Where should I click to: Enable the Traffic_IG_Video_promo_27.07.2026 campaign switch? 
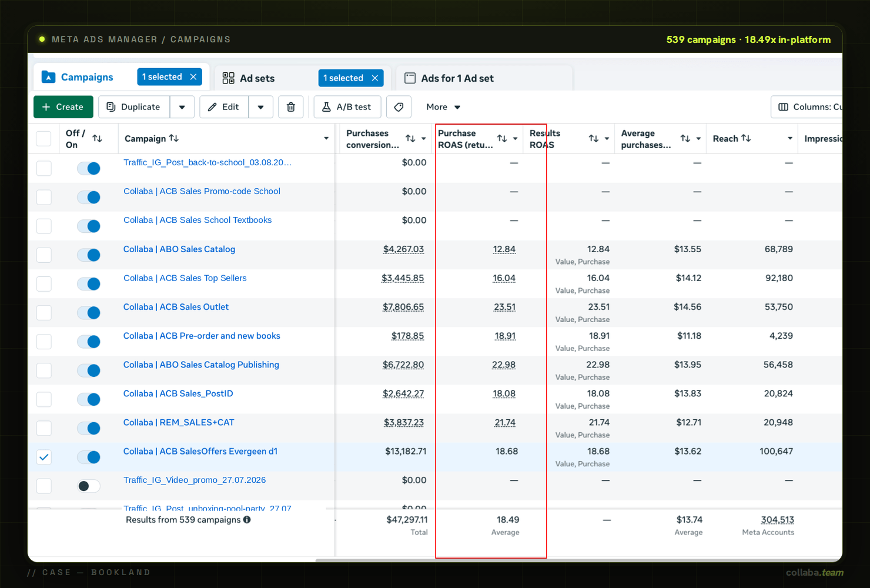(89, 486)
